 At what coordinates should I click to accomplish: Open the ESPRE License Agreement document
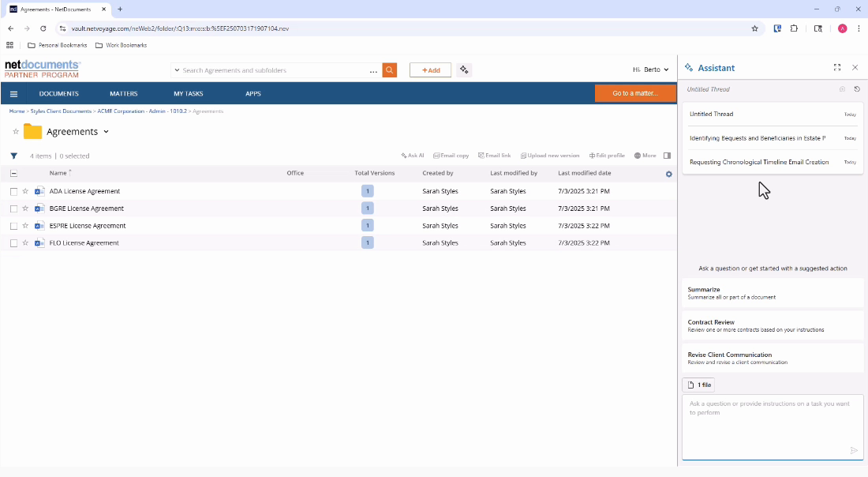(88, 226)
